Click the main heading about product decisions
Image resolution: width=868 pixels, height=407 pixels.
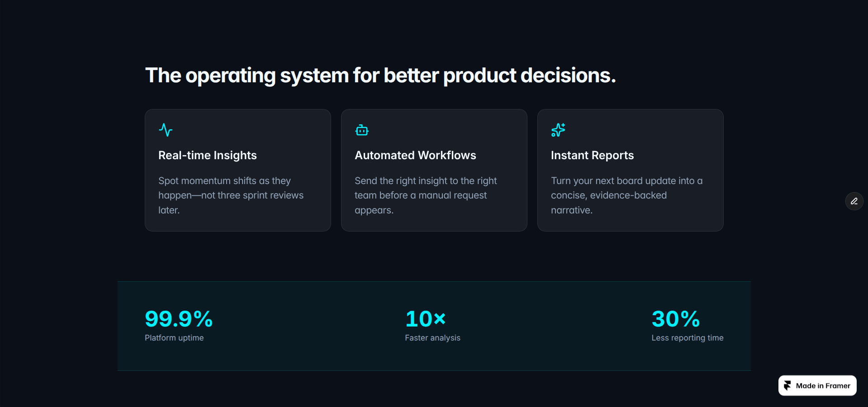[x=380, y=76]
